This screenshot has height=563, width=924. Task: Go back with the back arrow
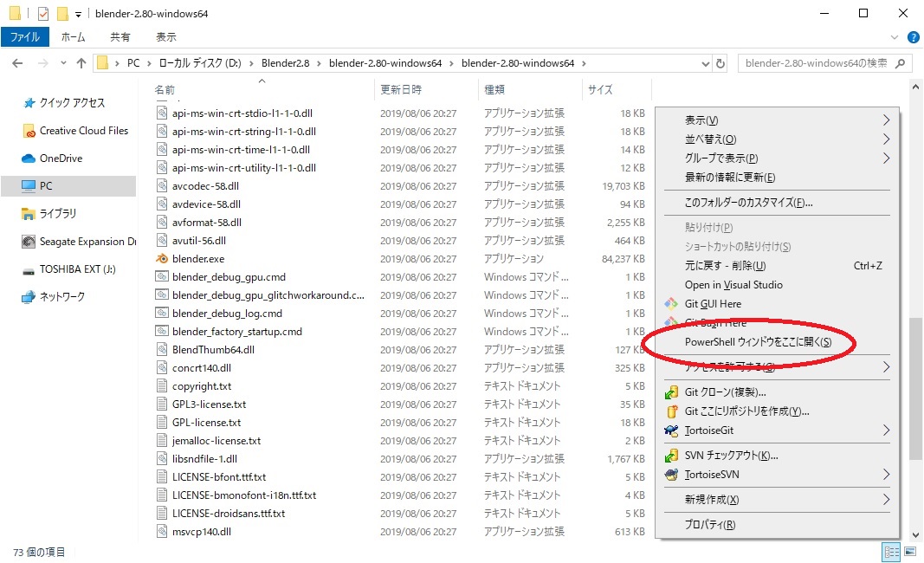[x=17, y=63]
